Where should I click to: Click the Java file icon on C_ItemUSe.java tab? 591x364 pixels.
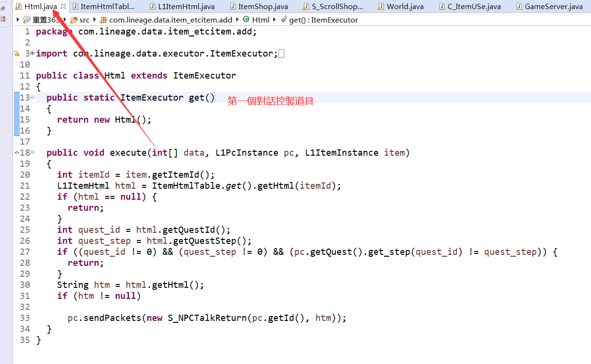pos(441,7)
